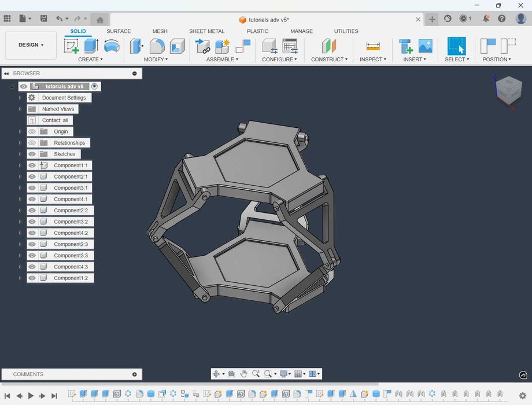Hide Component2:1 with its eye icon
The image size is (532, 405).
(x=32, y=176)
